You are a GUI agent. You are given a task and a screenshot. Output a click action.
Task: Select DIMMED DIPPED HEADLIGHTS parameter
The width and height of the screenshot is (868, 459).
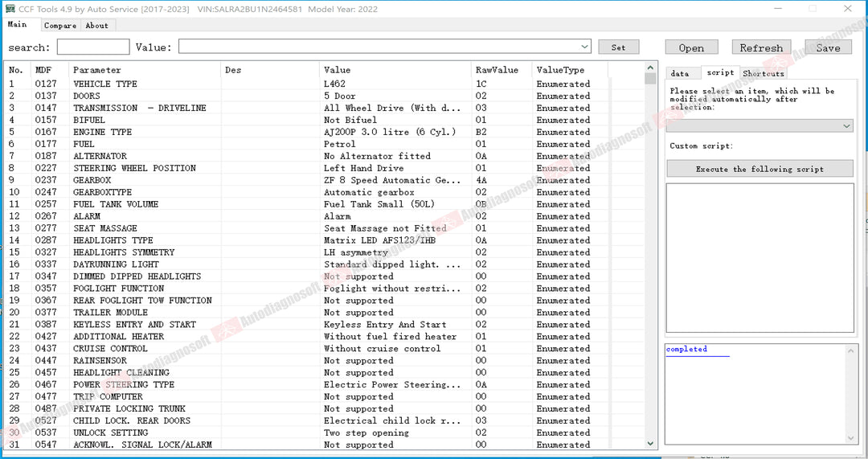[137, 277]
